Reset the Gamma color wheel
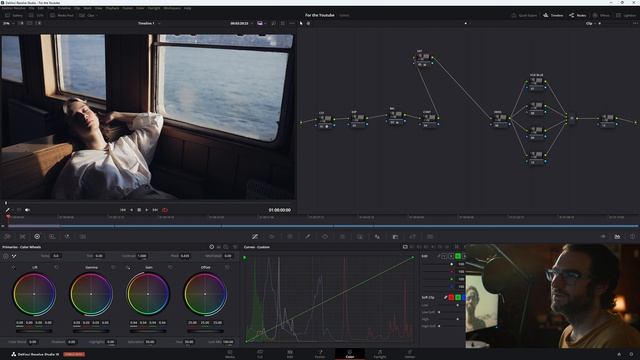Image resolution: width=640 pixels, height=360 pixels. pyautogui.click(x=113, y=267)
